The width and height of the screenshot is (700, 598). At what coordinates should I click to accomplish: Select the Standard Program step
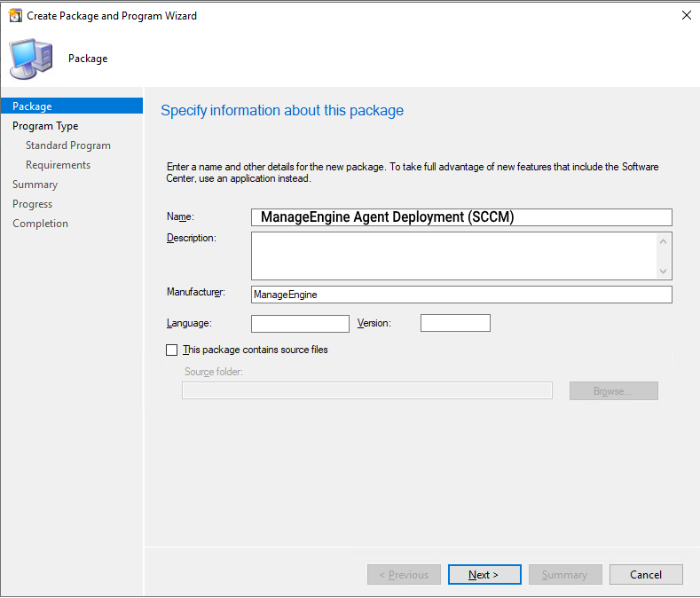(67, 146)
